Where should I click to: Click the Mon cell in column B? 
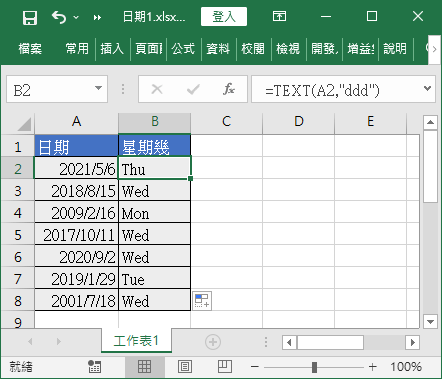[x=155, y=212]
